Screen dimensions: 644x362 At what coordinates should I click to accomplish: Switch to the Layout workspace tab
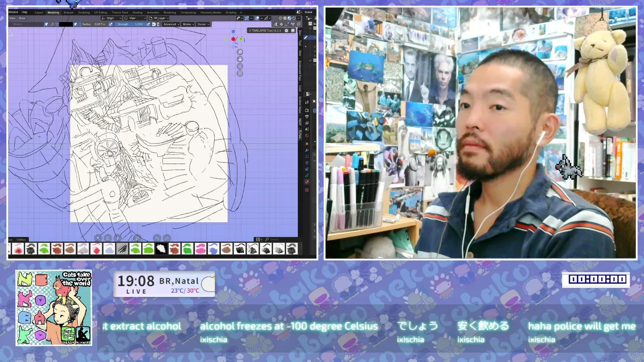coord(39,13)
